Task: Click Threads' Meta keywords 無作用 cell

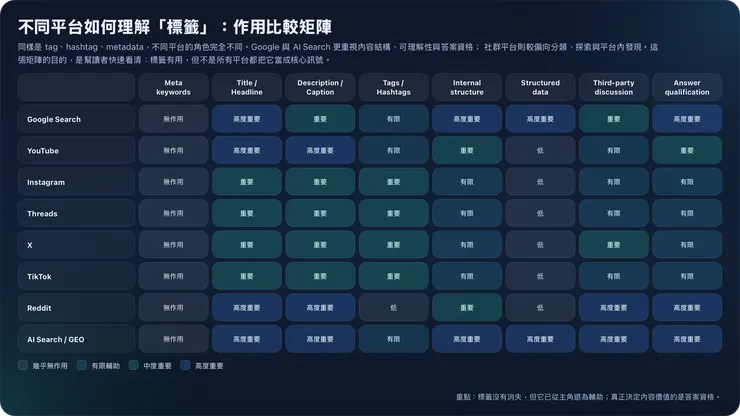Action: pyautogui.click(x=173, y=213)
